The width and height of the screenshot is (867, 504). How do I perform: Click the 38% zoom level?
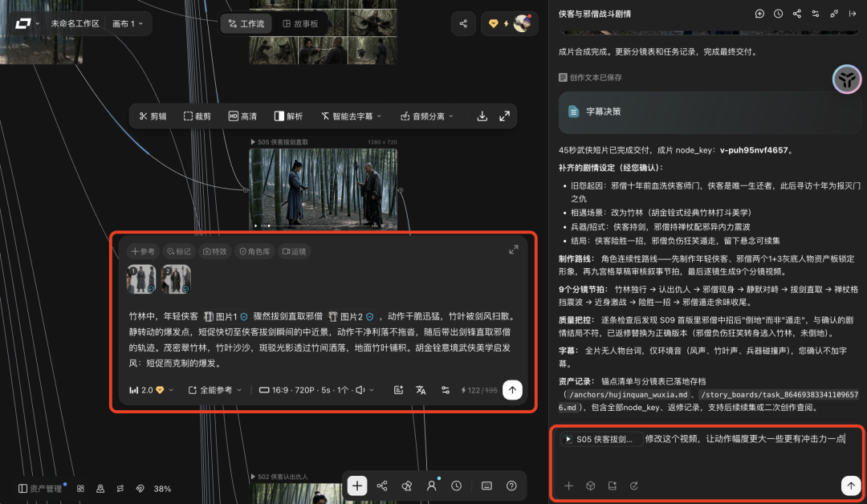[162, 489]
